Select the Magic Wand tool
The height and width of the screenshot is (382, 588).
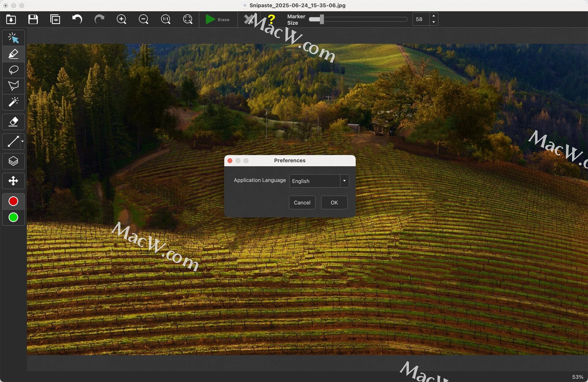pos(13,102)
